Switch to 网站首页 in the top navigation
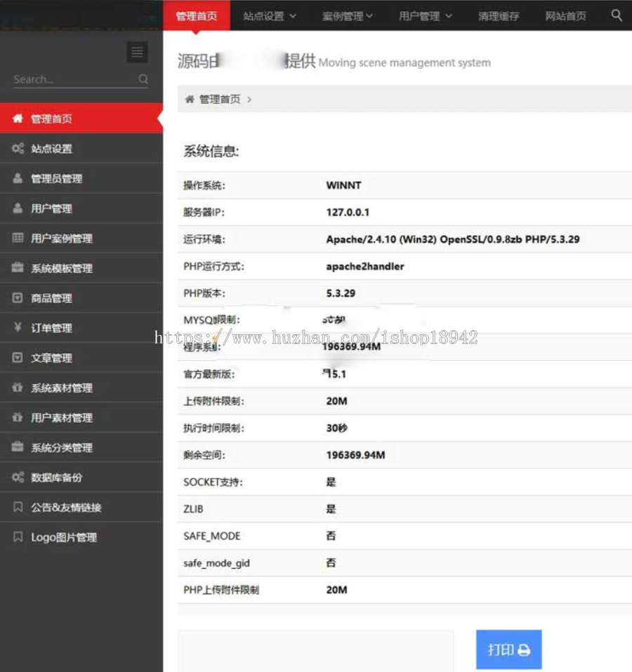The height and width of the screenshot is (672, 632). point(566,15)
